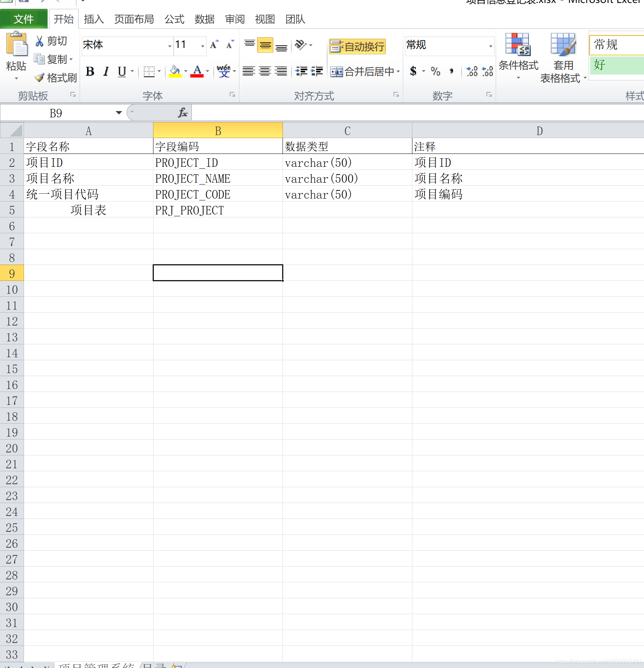Switch to the 插入 ribbon tab
Viewport: 644px width, 668px height.
(94, 19)
